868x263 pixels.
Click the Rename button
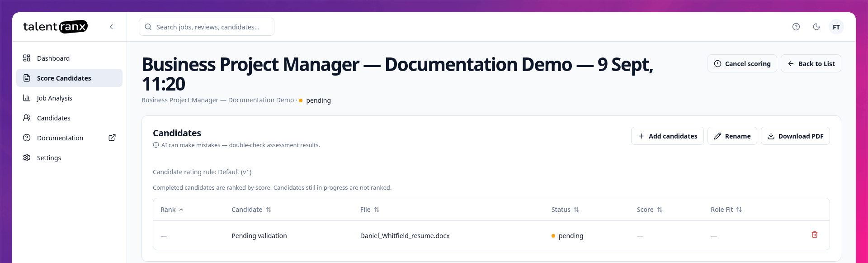click(732, 136)
